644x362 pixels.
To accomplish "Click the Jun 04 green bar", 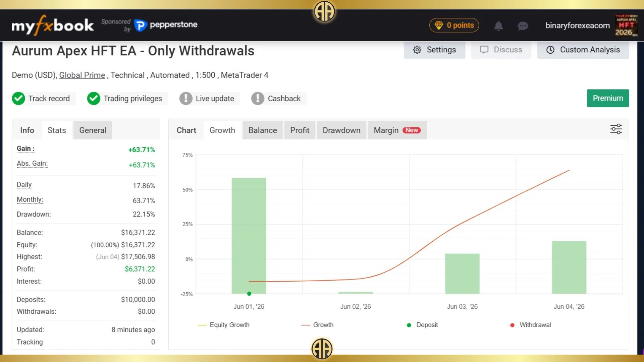I will pos(569,267).
